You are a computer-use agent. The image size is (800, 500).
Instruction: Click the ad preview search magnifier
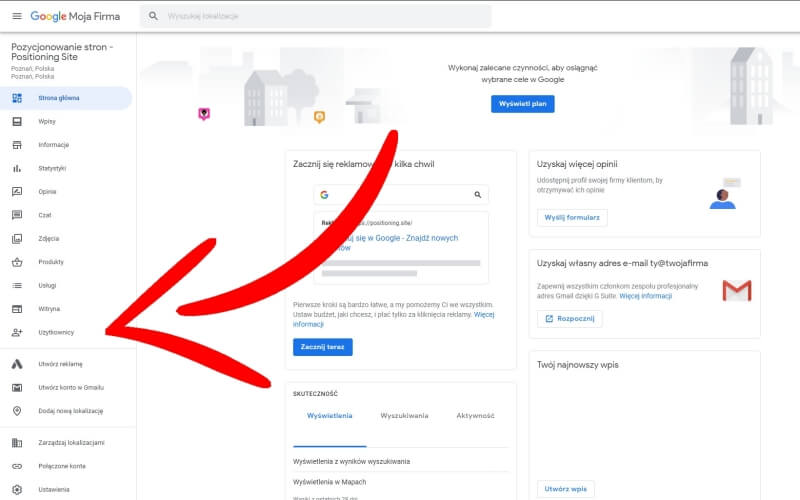point(478,195)
